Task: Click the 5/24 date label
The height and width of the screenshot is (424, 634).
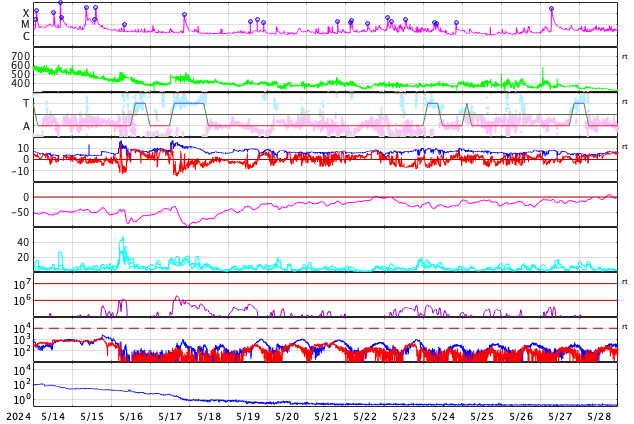Action: coord(443,416)
